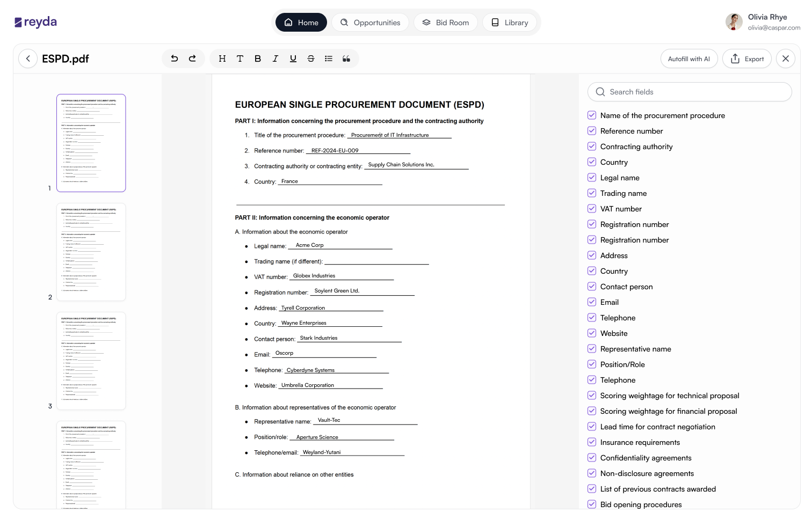Redo the last edit

click(192, 58)
